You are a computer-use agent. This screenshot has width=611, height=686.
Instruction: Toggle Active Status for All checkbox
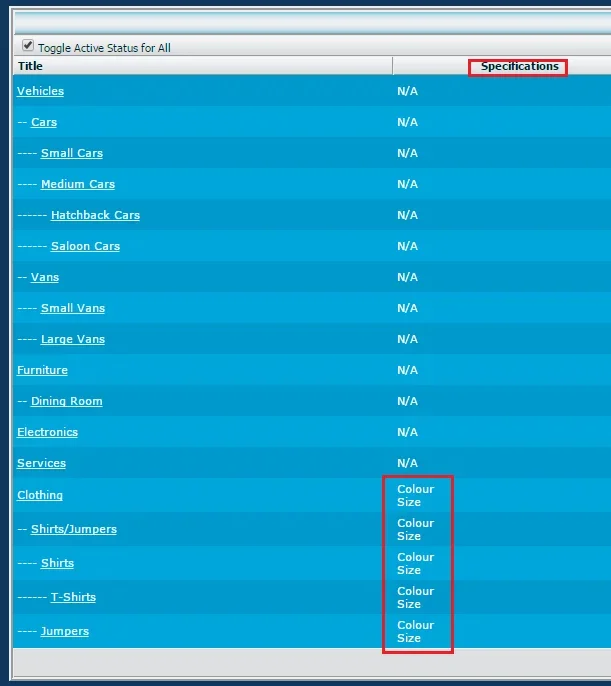28,45
